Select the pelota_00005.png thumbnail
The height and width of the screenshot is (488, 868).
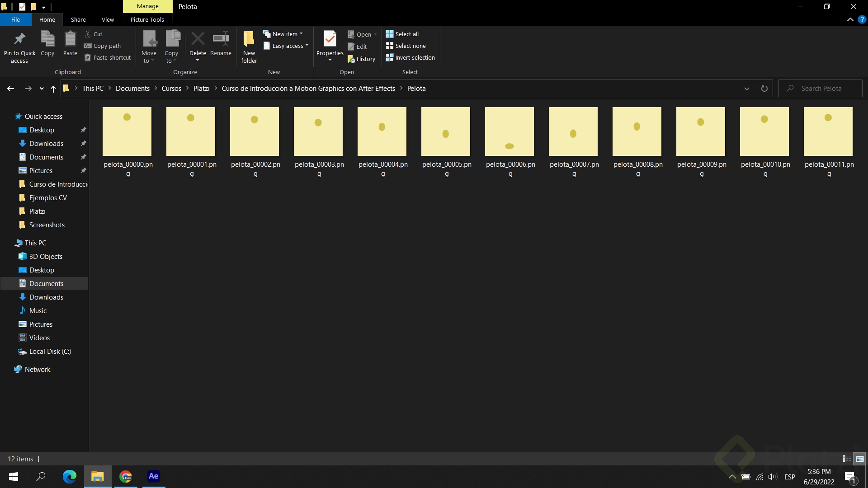(x=446, y=131)
